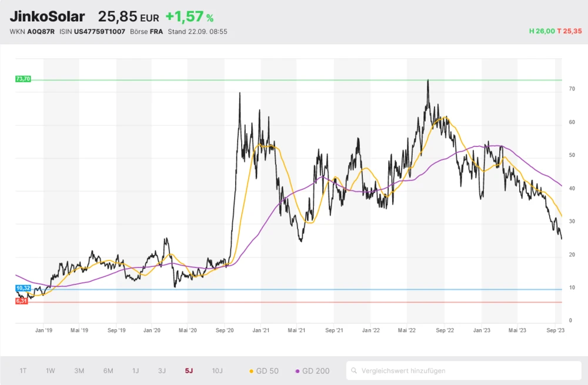The height and width of the screenshot is (385, 588).
Task: Click the blue 10,32 price marker
Action: pos(23,288)
